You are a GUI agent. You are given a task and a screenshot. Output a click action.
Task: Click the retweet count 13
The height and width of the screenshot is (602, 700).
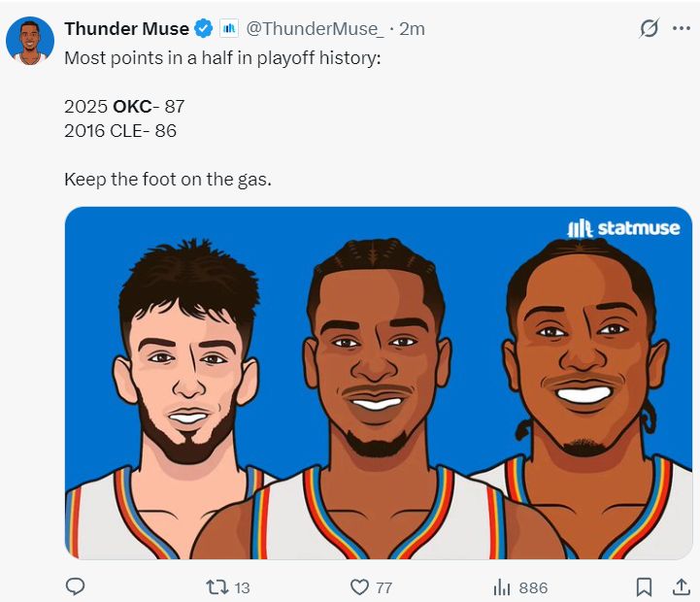pos(242,587)
